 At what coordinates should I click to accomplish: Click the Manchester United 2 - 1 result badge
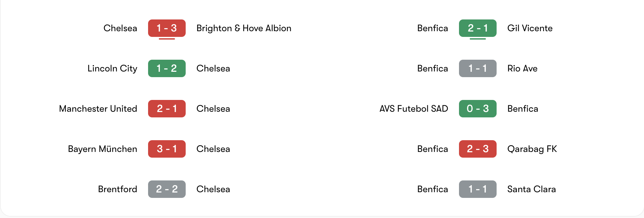(x=167, y=109)
